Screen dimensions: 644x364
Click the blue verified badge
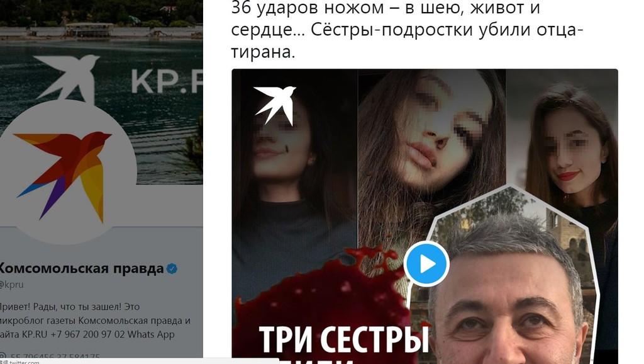(x=172, y=269)
